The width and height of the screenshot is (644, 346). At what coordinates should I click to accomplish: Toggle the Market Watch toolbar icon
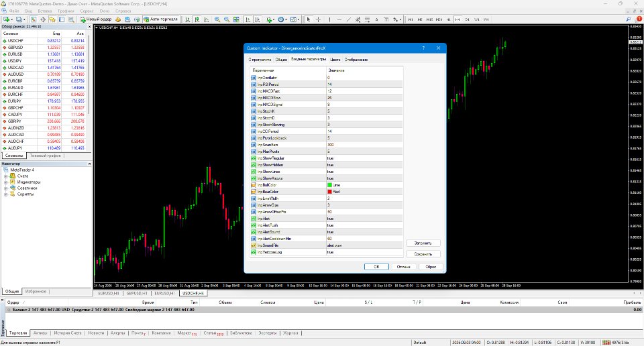(x=34, y=19)
